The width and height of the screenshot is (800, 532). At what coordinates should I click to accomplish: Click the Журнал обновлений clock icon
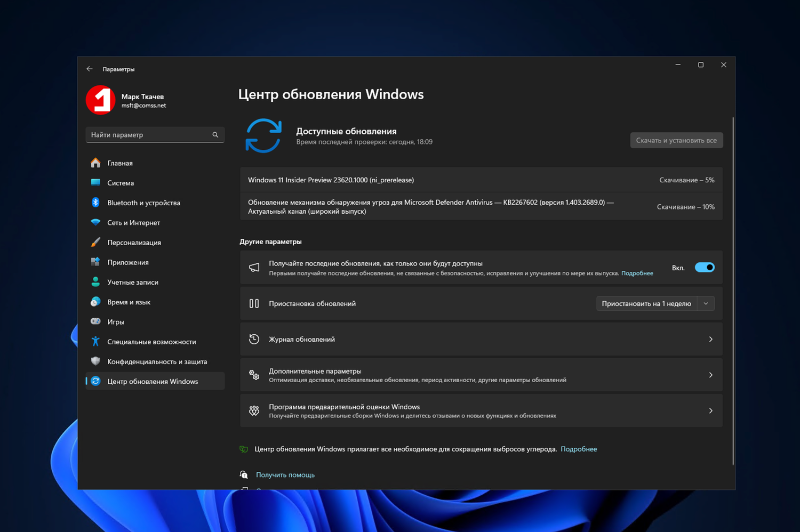coord(254,338)
